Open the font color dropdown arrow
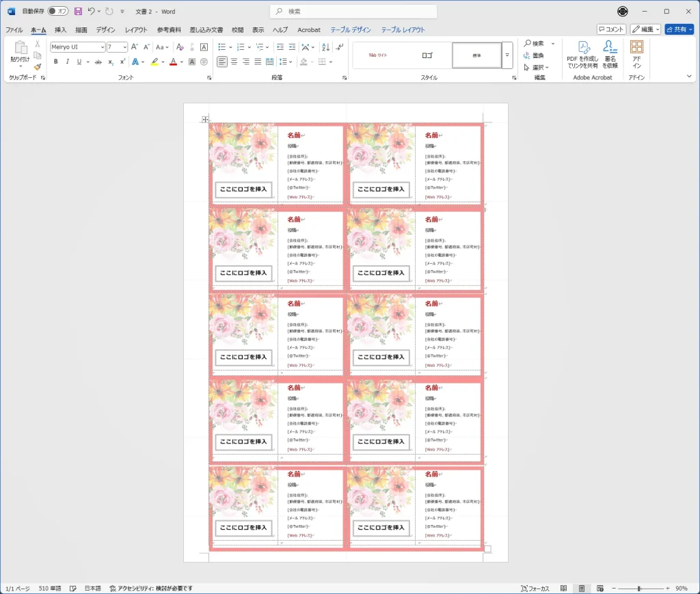This screenshot has height=594, width=700. (182, 62)
